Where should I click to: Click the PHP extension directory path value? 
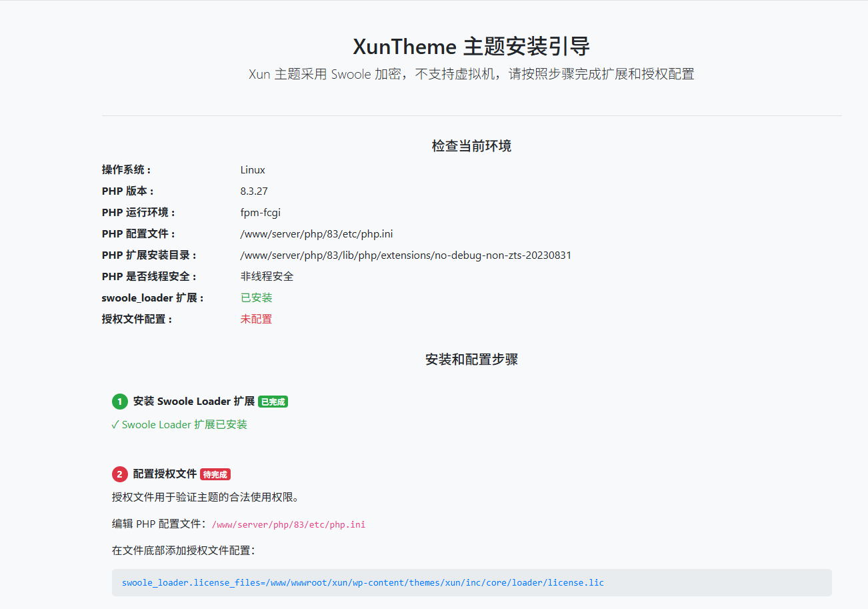(x=405, y=255)
